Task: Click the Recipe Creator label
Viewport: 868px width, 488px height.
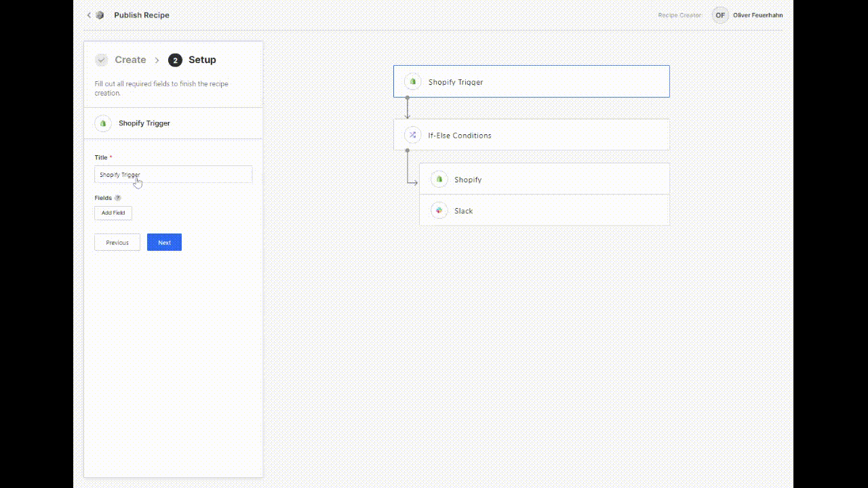Action: point(679,15)
